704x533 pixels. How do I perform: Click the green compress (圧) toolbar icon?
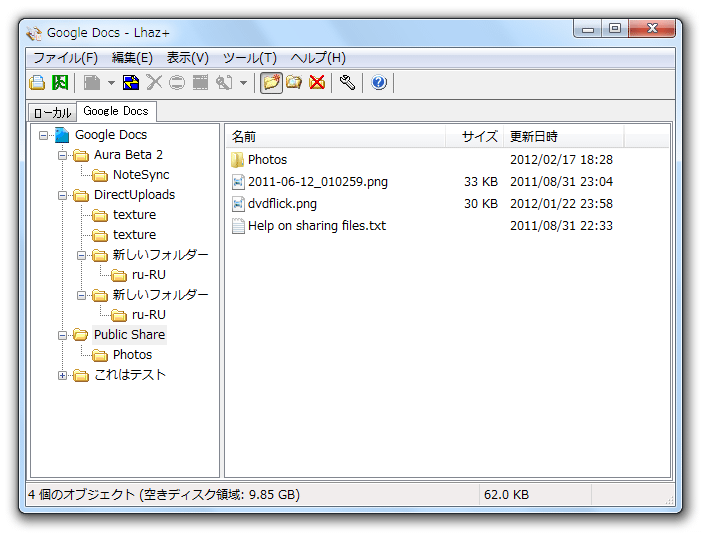coord(60,83)
